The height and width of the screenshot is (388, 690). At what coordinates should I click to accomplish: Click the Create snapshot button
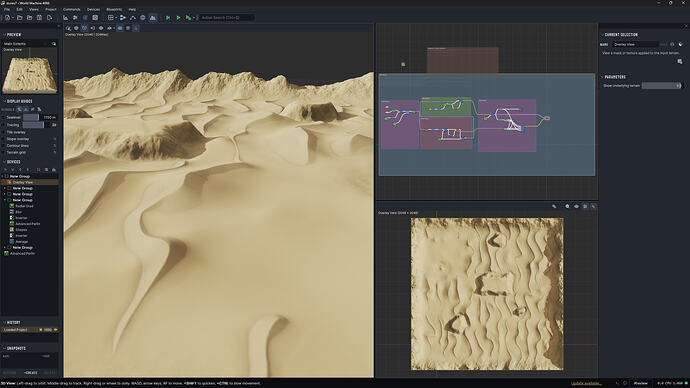tap(30, 373)
